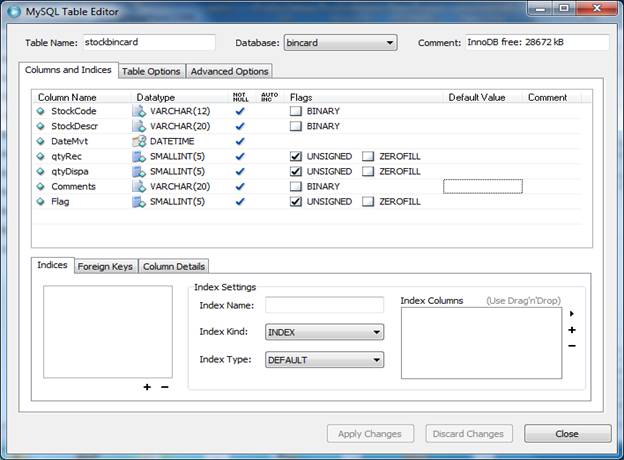The height and width of the screenshot is (460, 624).
Task: Uncheck UNSIGNED flag for Flag column
Action: [296, 201]
